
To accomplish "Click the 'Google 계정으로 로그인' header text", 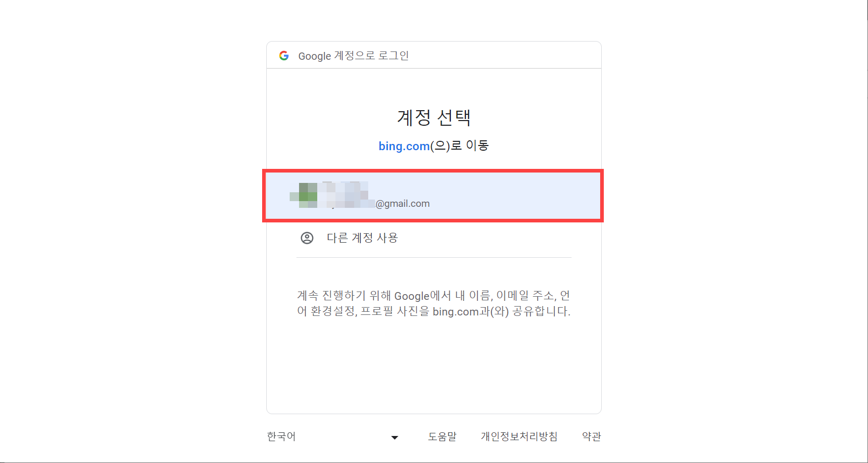I will pyautogui.click(x=354, y=56).
